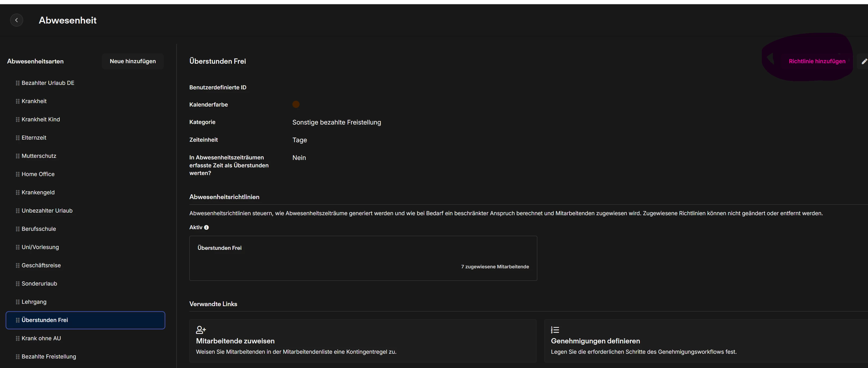Image resolution: width=868 pixels, height=368 pixels.
Task: Click drag handle icon beside Krankheit
Action: [17, 101]
